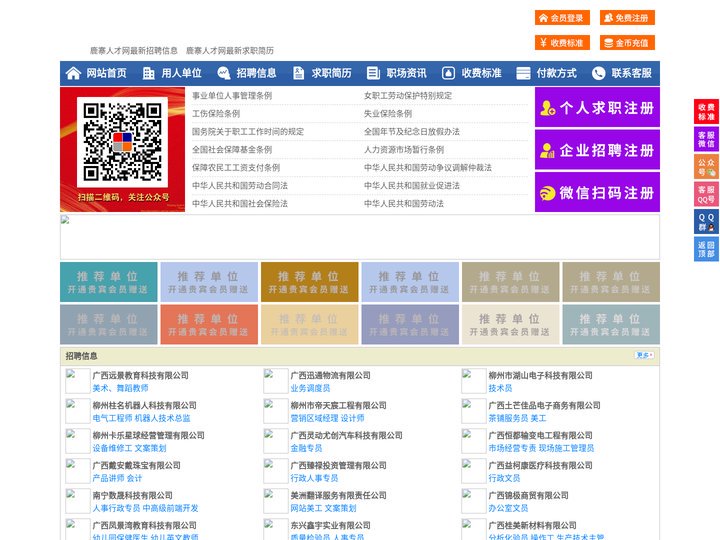Click the 更多 link in 招聘信息 header

click(x=644, y=355)
